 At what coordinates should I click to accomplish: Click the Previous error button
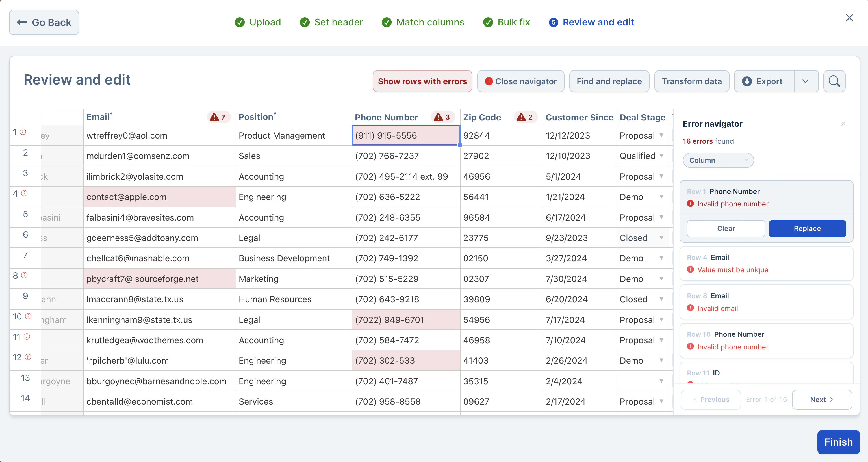click(x=711, y=400)
